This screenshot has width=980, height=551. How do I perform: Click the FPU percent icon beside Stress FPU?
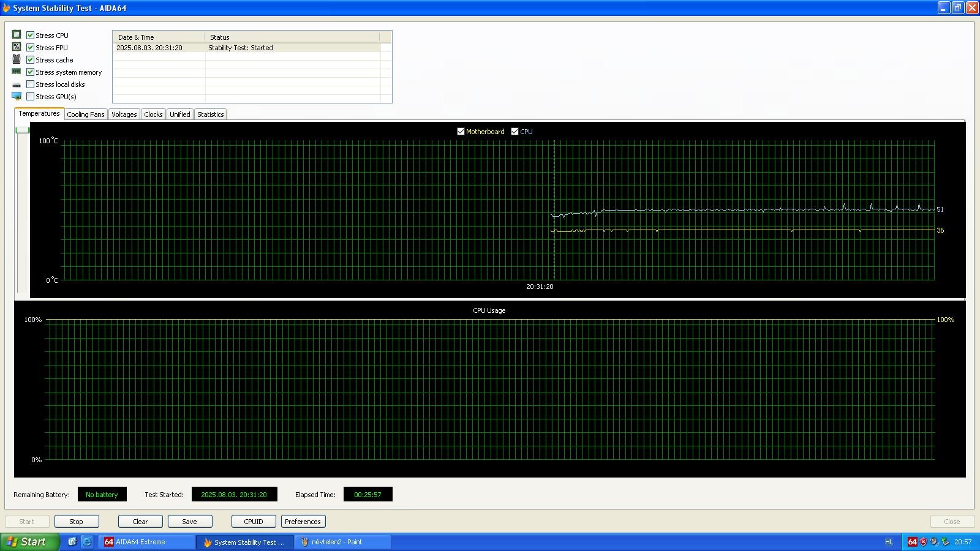[x=17, y=47]
